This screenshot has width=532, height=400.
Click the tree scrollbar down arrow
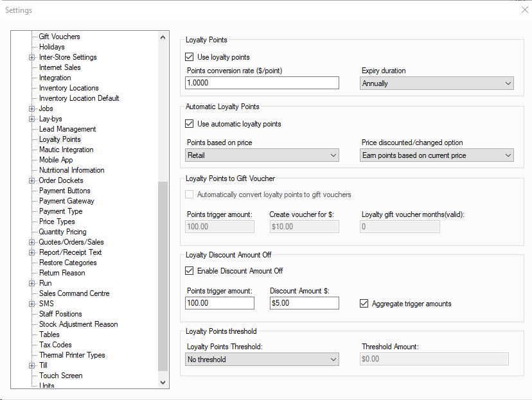pos(163,383)
